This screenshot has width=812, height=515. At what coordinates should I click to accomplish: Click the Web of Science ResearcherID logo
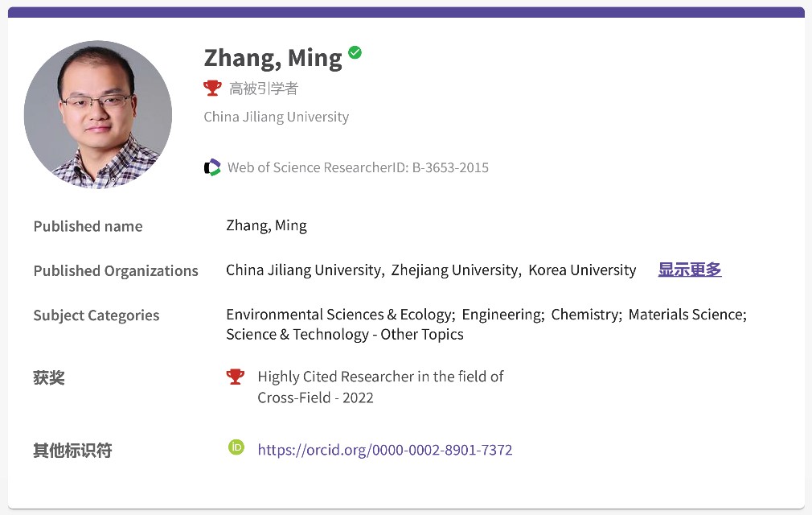(x=212, y=167)
